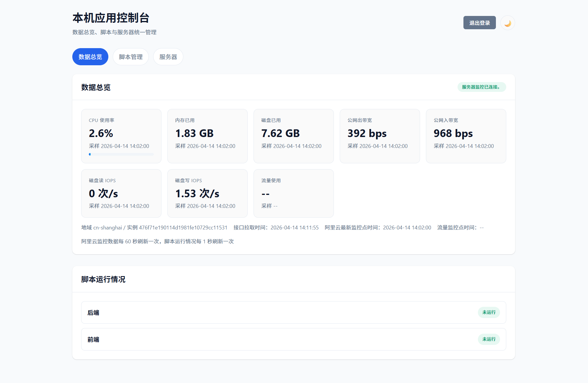
Task: Click the CPU usage progress bar
Action: 121,154
